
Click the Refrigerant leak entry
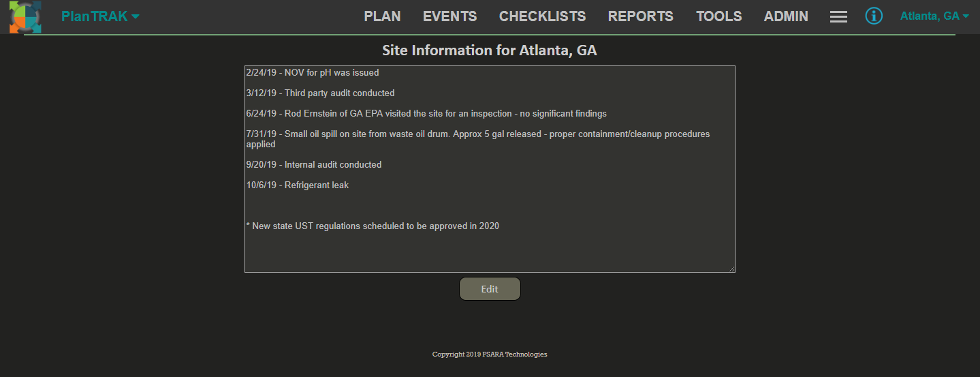(298, 185)
